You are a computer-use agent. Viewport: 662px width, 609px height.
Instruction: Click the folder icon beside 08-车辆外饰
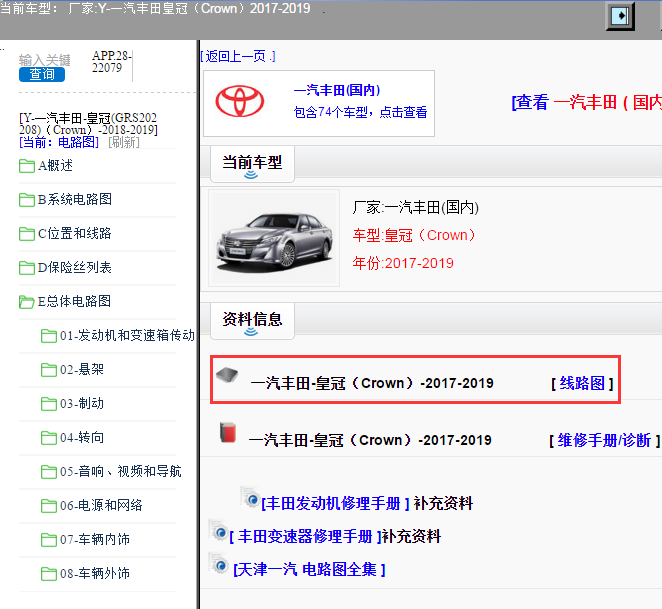[x=49, y=574]
